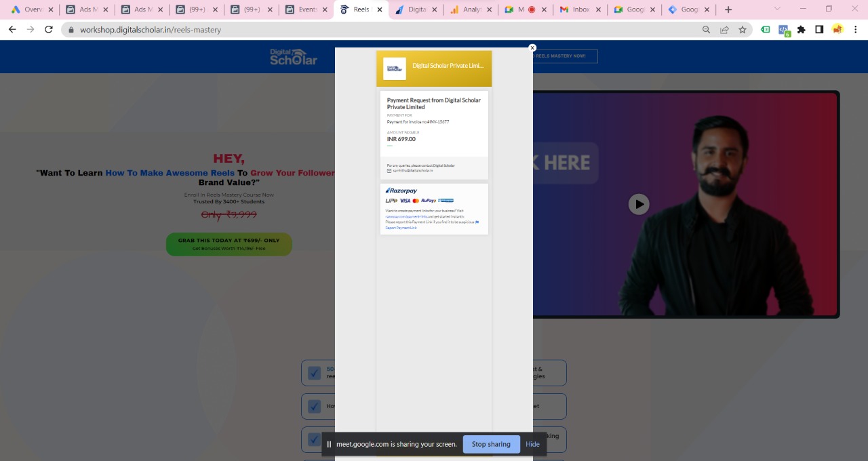This screenshot has height=461, width=868.
Task: Open Chrome's three-dot menu
Action: [x=856, y=30]
